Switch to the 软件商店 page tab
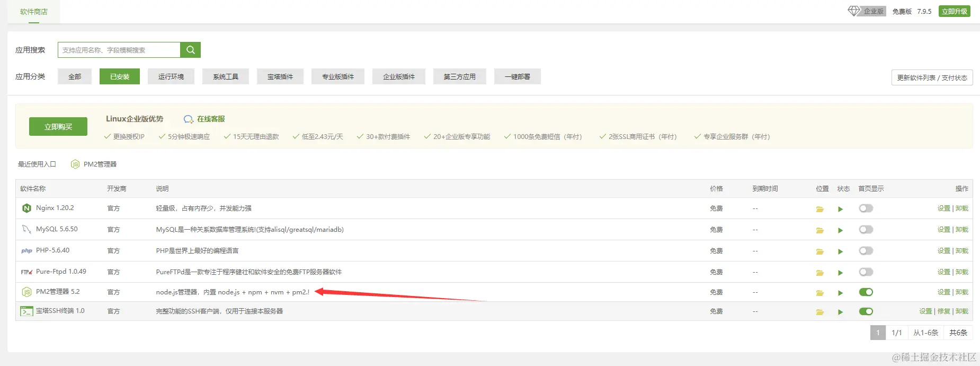980x366 pixels. [x=34, y=12]
